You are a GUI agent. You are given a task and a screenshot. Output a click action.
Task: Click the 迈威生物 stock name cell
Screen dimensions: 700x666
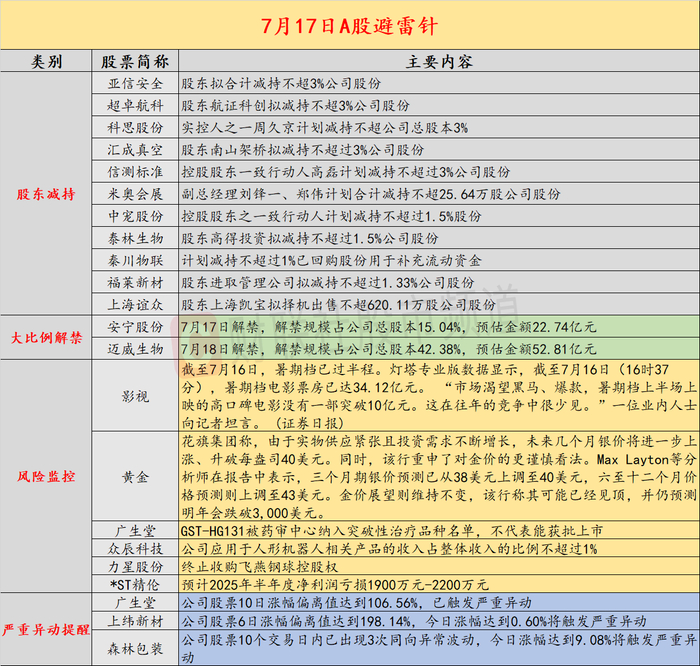pos(135,349)
